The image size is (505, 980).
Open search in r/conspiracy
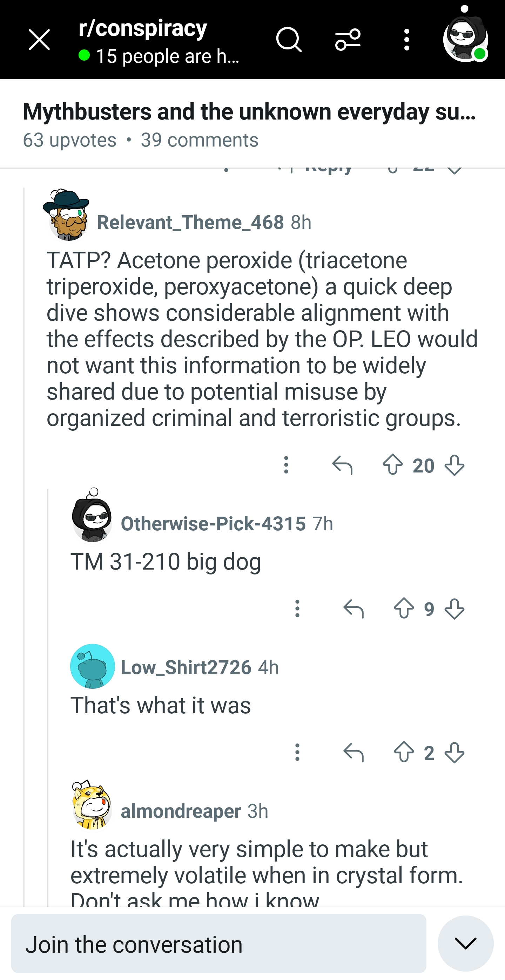(x=289, y=40)
